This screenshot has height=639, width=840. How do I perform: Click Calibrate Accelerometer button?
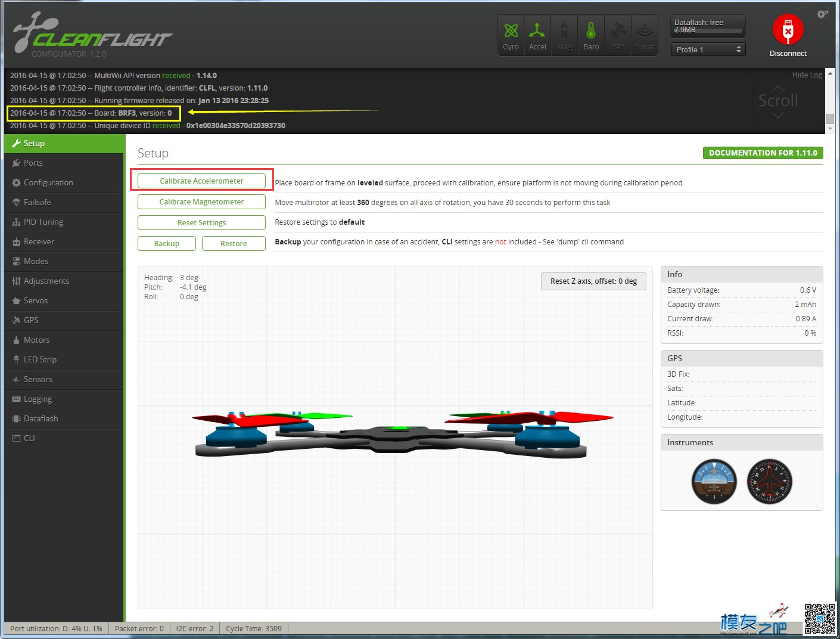(x=201, y=181)
